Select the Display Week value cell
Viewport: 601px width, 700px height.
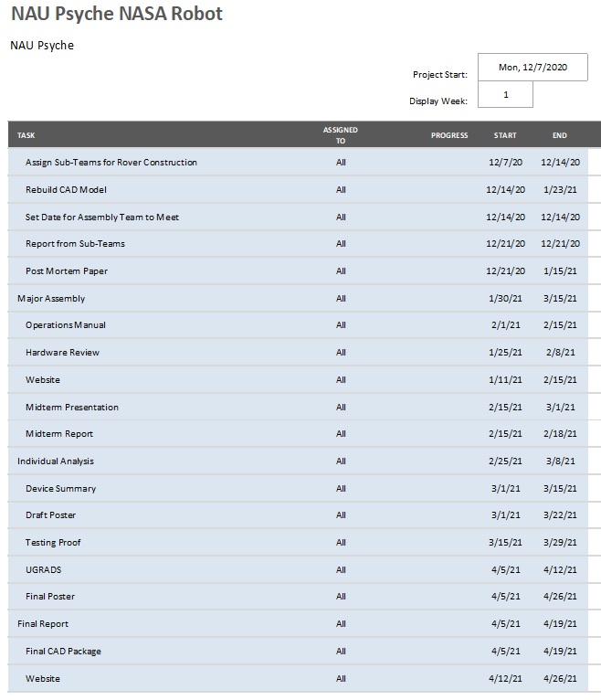point(505,94)
